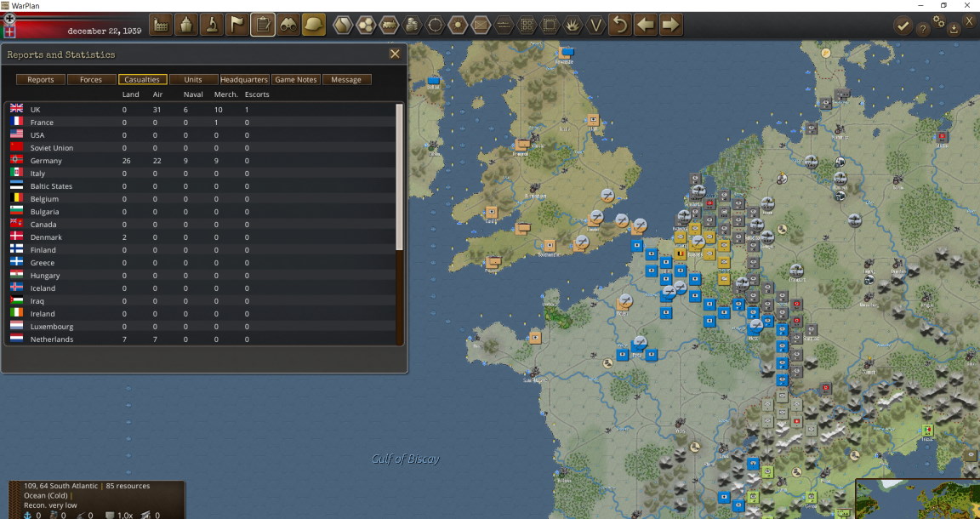Screen dimensions: 980x519
Task: Toggle the crosshair target overlay icon
Action: pos(435,25)
